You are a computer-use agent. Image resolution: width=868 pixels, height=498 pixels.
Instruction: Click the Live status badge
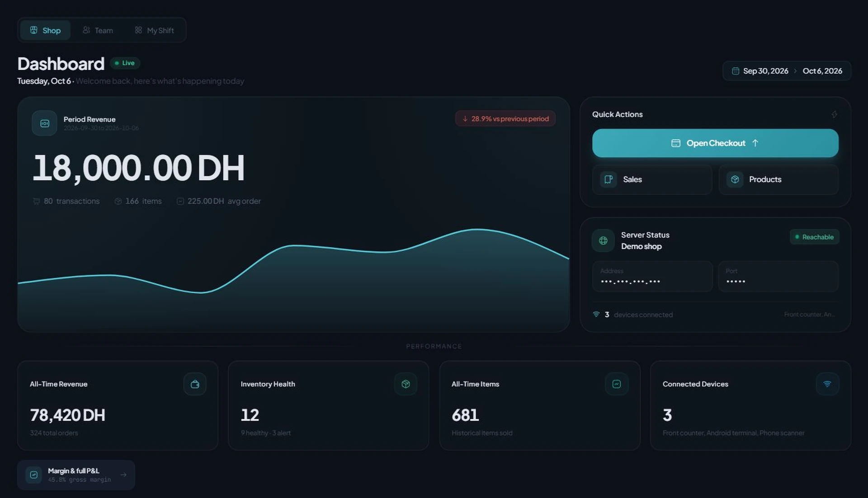coord(125,63)
